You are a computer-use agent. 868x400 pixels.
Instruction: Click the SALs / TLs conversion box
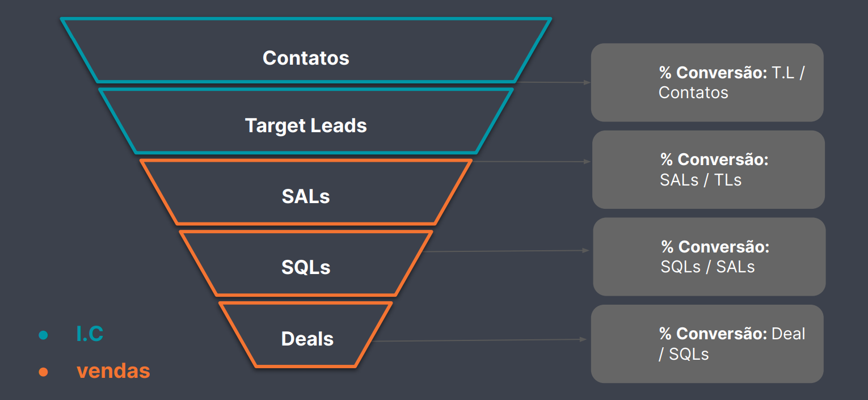point(708,170)
